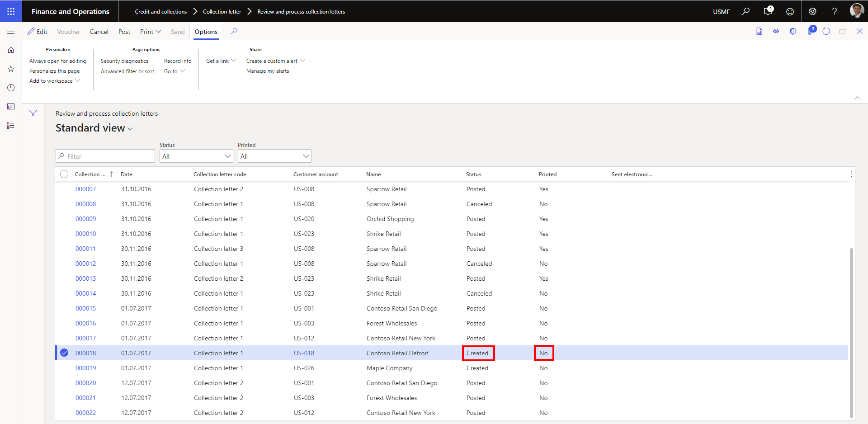Viewport: 868px width, 424px height.
Task: Open Security diagnostics
Action: point(124,61)
